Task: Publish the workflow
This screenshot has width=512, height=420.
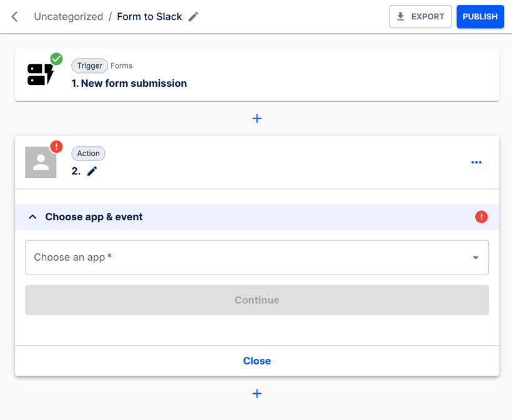Action: 480,16
